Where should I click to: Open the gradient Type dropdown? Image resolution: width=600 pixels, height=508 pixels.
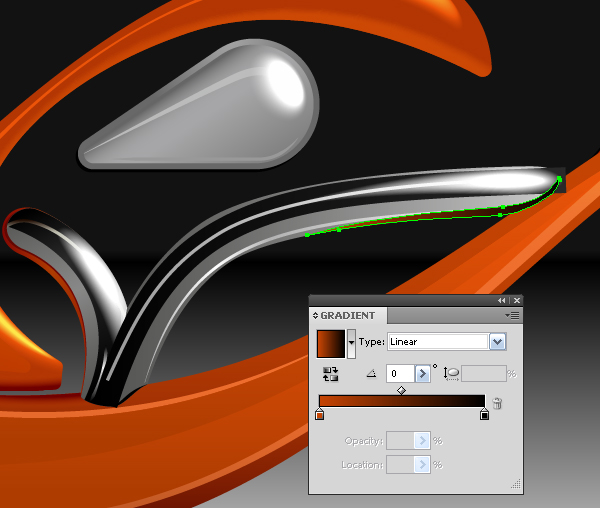(x=497, y=342)
